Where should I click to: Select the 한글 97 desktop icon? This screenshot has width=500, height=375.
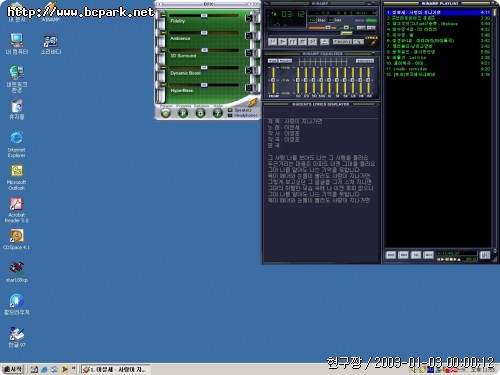[x=17, y=337]
